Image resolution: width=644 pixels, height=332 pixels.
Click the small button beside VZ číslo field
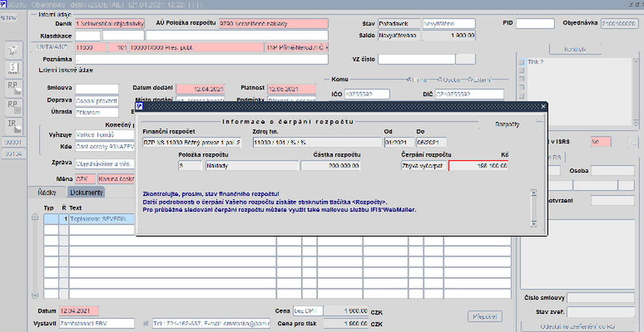[x=465, y=59]
